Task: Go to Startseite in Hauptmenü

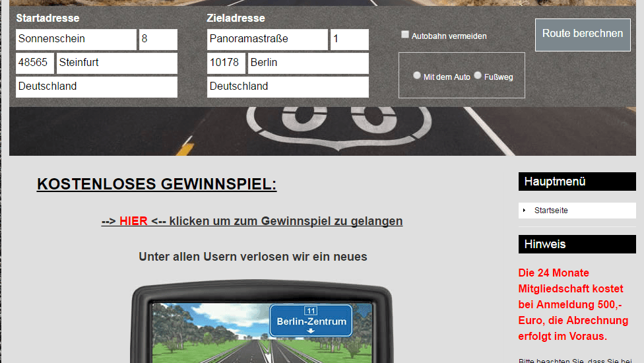Action: 551,211
